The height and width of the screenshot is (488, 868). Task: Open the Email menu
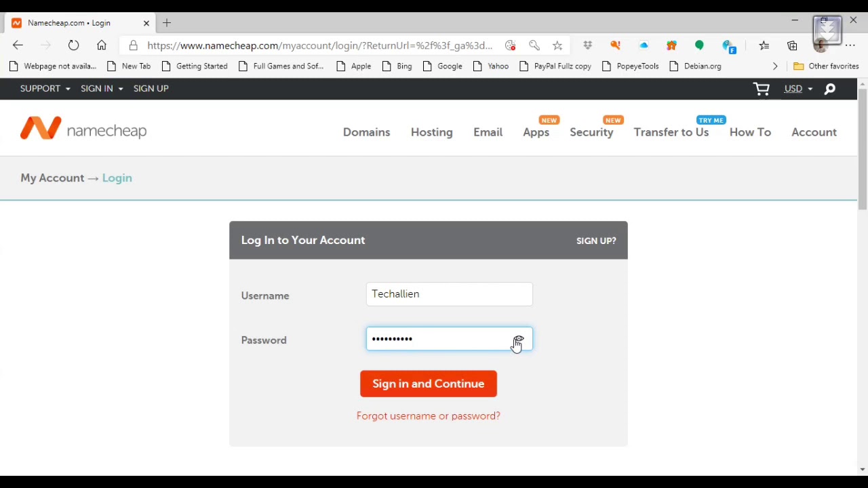488,132
